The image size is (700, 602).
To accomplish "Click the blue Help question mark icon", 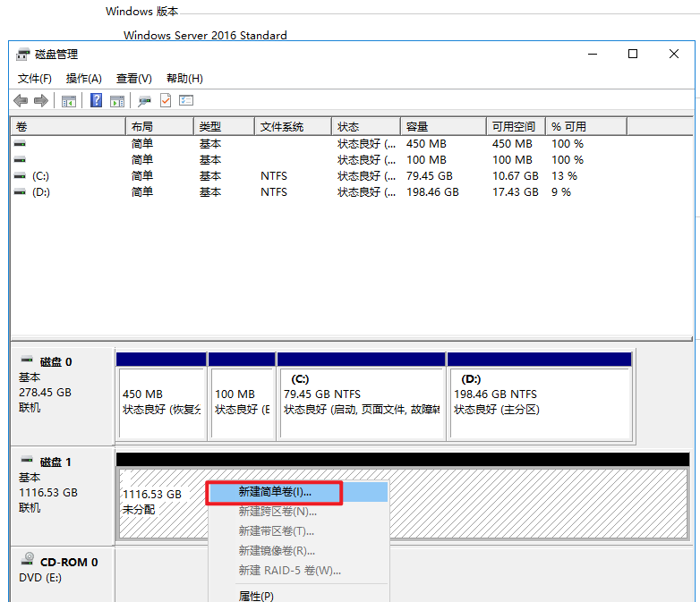I will pyautogui.click(x=96, y=100).
